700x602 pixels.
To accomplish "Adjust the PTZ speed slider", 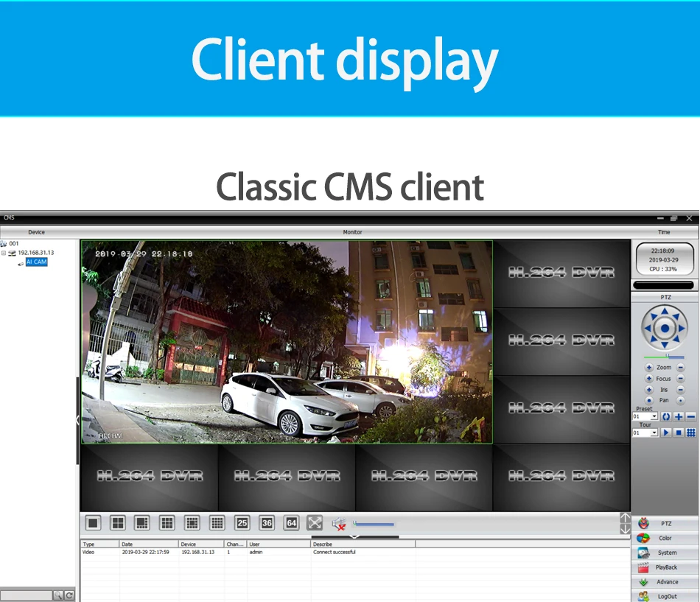I will 664,357.
